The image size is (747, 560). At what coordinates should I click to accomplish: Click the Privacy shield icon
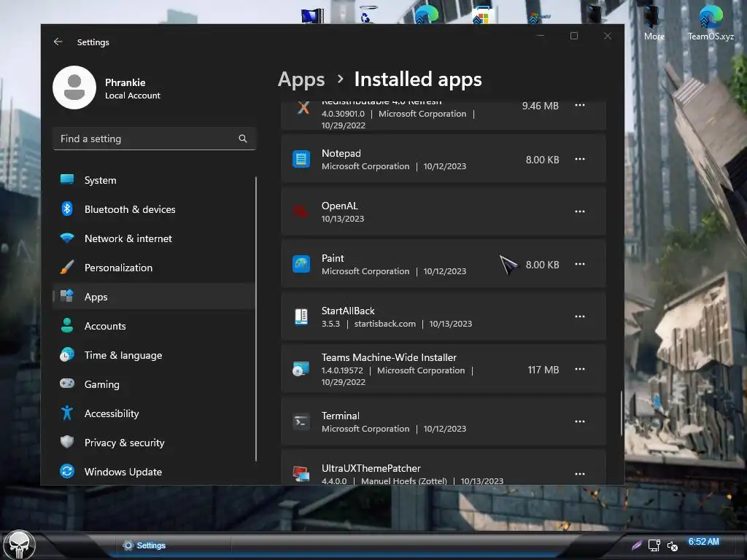[x=67, y=442]
